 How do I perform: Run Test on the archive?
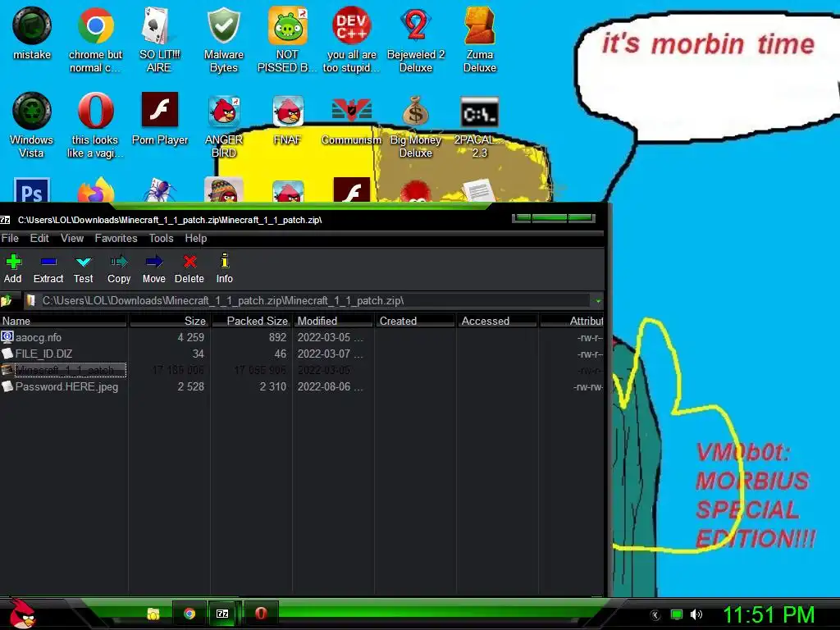[x=83, y=268]
